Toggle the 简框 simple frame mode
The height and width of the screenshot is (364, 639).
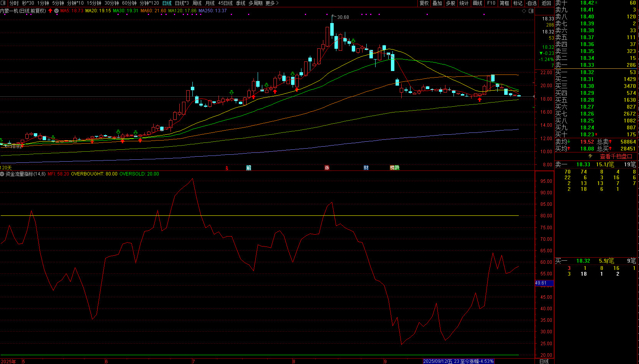pos(504,3)
